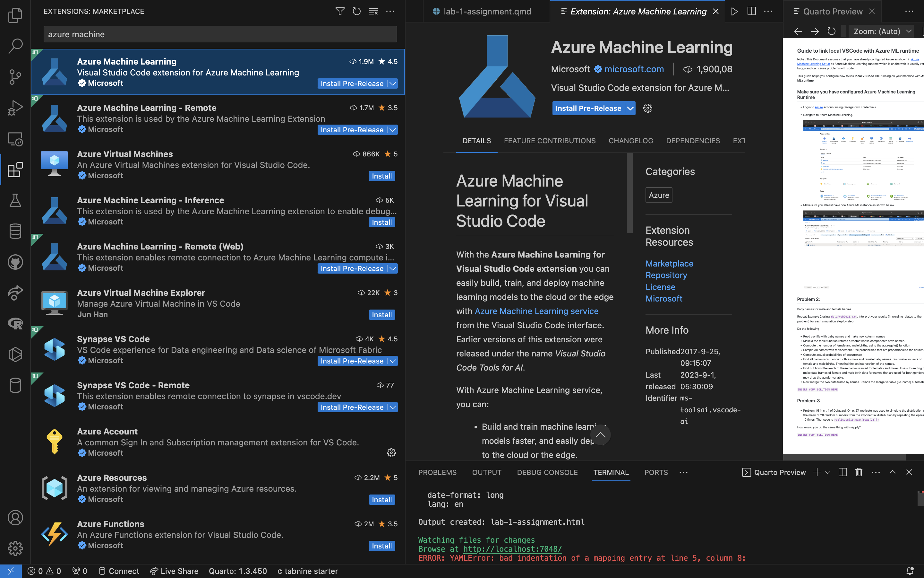The image size is (924, 578).
Task: Clear extensions search results
Action: pos(373,11)
